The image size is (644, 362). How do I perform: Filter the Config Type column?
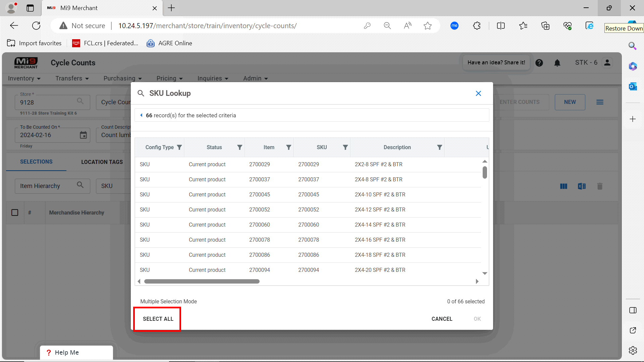point(179,147)
